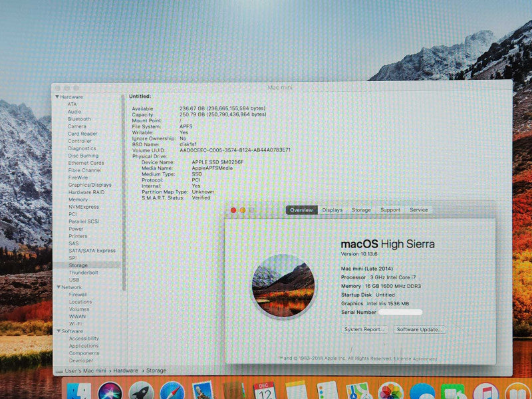
Task: Click computer icon in path bar
Action: click(x=59, y=372)
